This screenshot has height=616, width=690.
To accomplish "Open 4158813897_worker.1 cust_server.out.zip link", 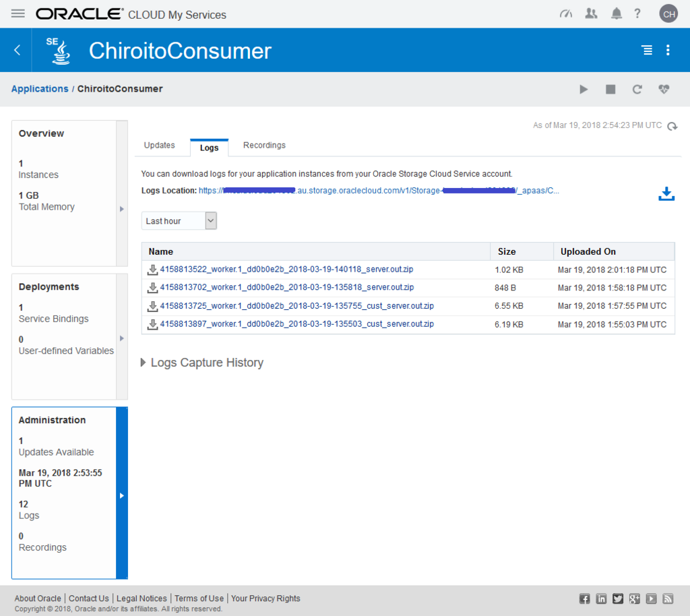I will [x=296, y=324].
